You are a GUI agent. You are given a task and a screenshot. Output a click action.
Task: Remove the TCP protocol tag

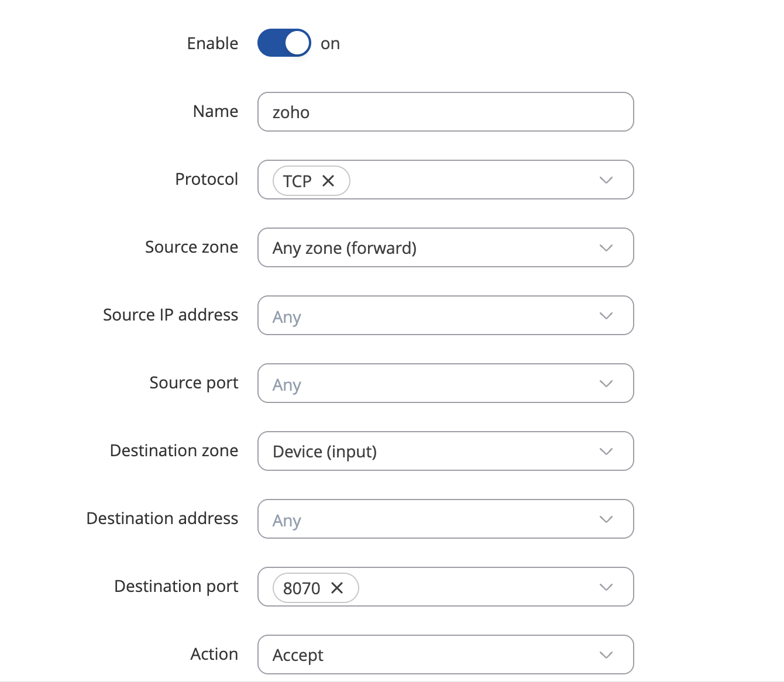329,181
